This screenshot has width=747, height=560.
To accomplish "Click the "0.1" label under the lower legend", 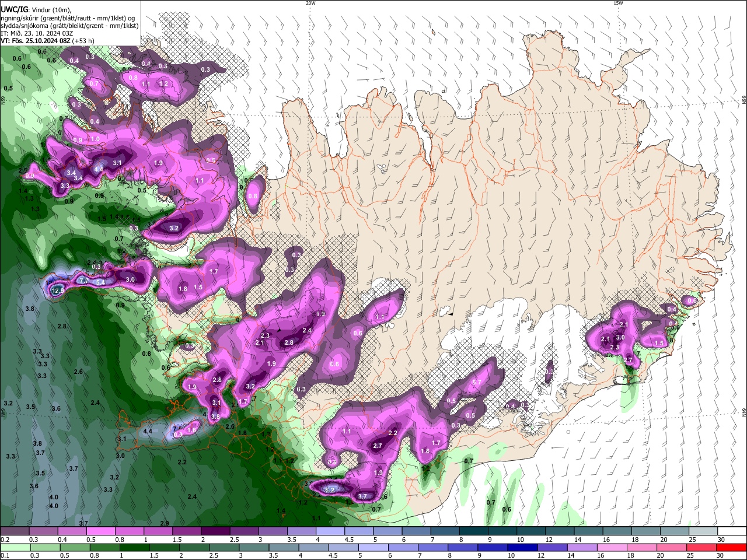I will [5, 556].
